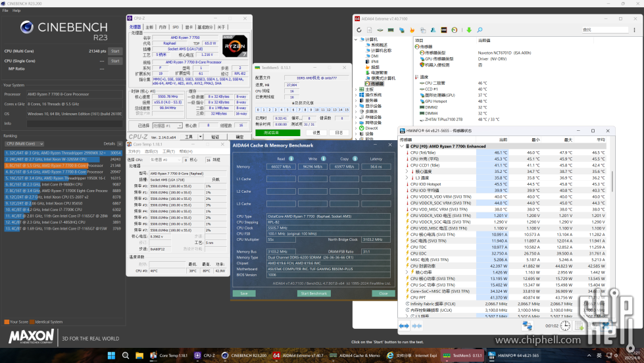This screenshot has height=363, width=644.
Task: Show hidden system tray icons chevron
Action: click(589, 356)
